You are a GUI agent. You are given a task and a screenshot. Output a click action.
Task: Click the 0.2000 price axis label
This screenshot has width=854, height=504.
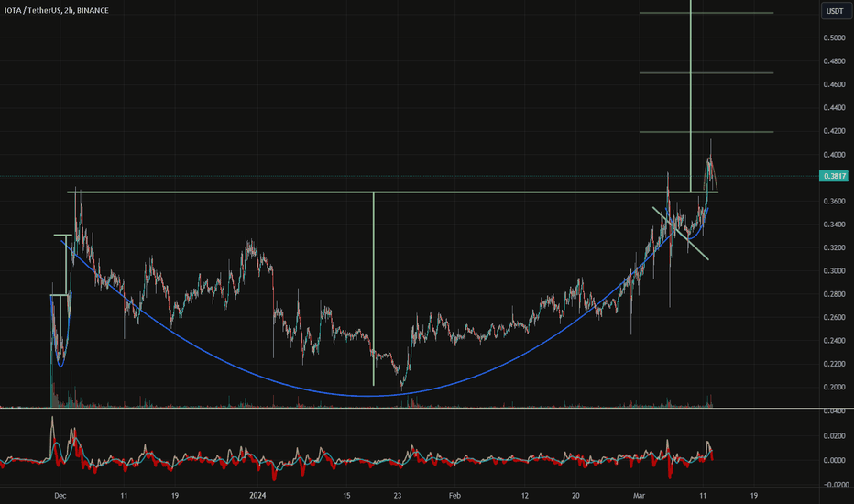click(835, 388)
